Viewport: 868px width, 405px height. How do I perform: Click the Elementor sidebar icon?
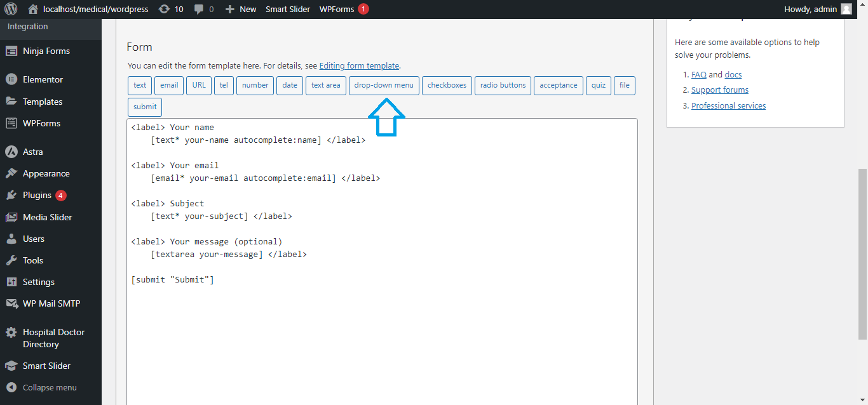point(11,79)
